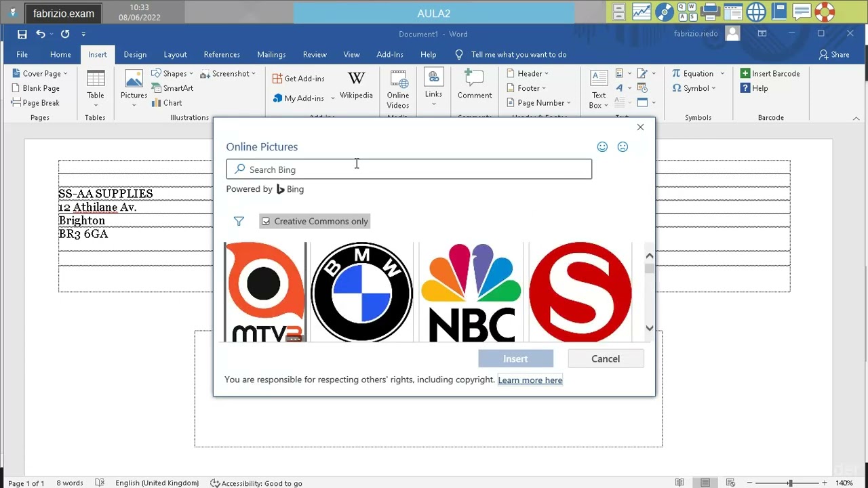Click the Search Bing input field
Viewport: 868px width, 488px height.
[409, 169]
